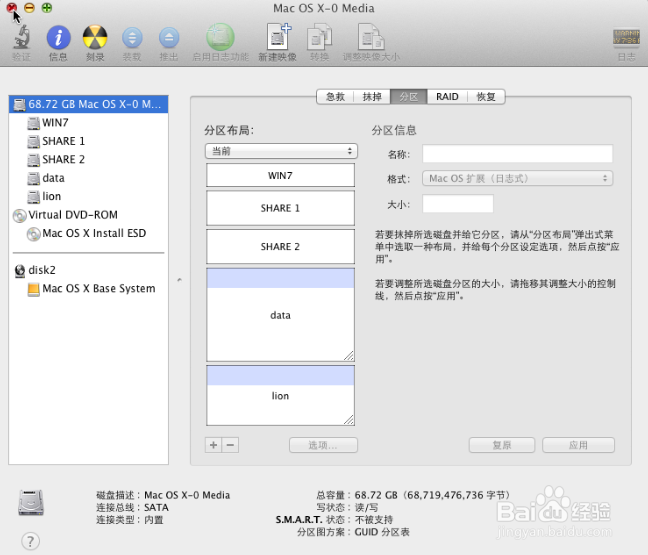The image size is (648, 555).
Task: Open the format dropdown Mac OS 扩展
Action: (517, 179)
